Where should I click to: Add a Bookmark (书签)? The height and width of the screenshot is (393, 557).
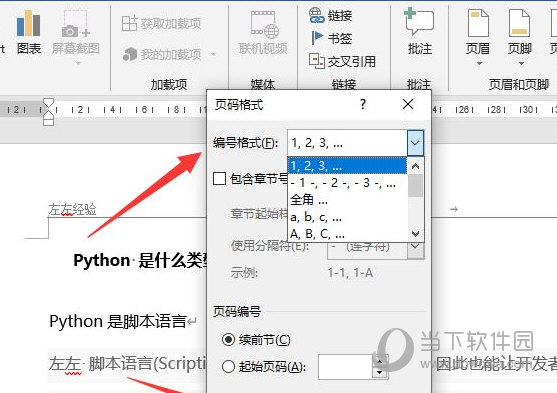point(331,38)
